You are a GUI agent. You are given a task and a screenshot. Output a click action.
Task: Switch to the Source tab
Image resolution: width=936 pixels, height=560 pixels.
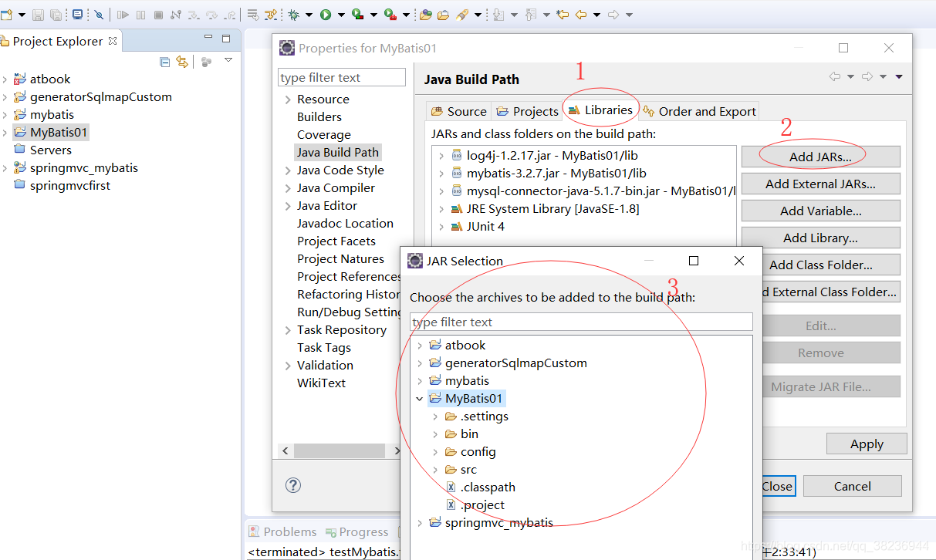pyautogui.click(x=458, y=111)
